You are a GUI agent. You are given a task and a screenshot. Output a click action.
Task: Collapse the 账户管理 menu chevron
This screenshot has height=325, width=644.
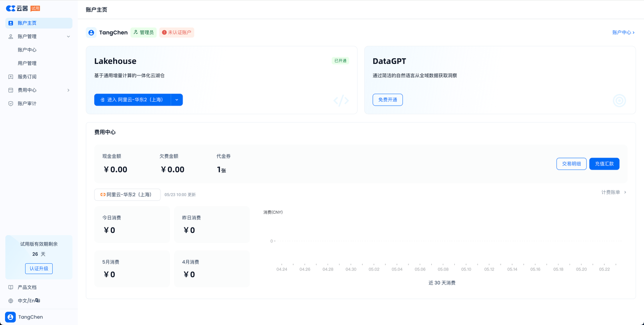click(x=68, y=37)
